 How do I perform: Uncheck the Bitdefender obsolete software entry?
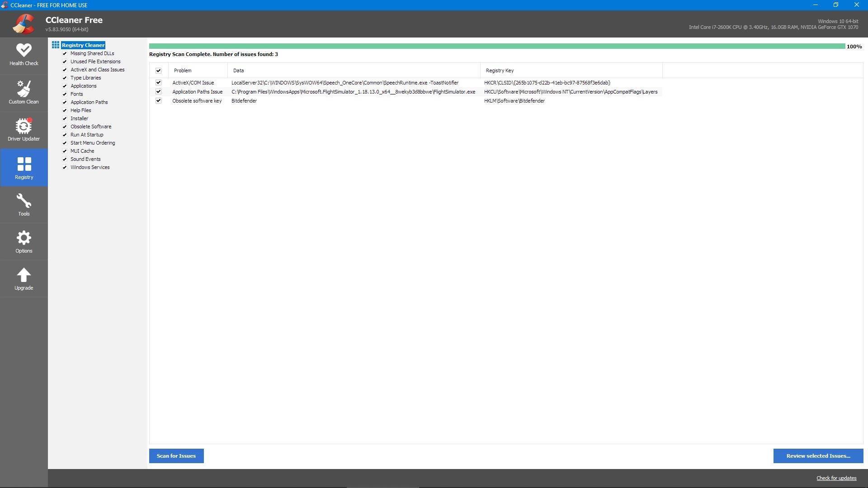coord(158,101)
